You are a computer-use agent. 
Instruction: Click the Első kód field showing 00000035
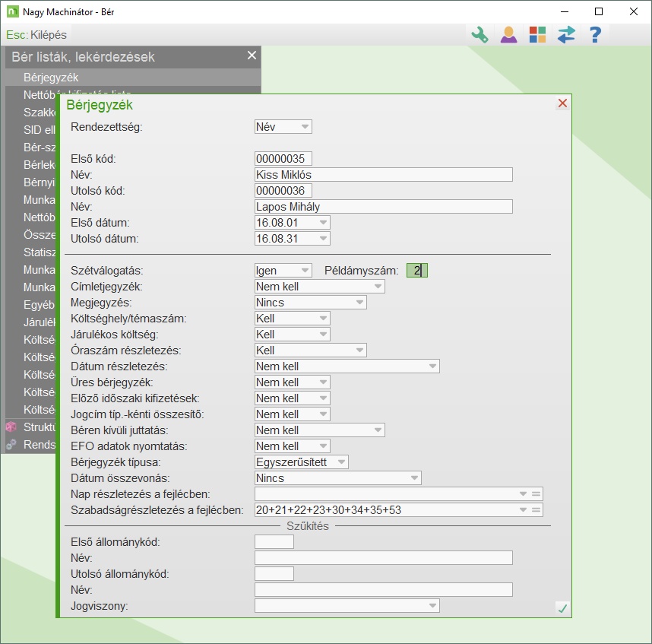283,159
